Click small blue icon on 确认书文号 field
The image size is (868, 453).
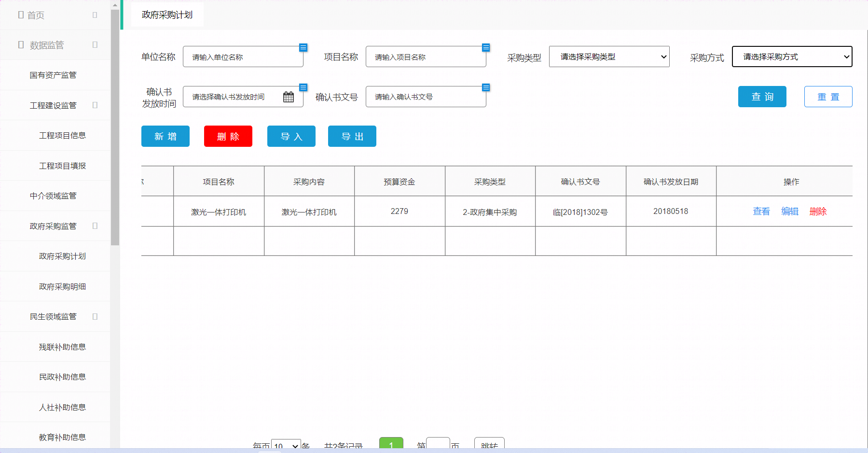tap(486, 87)
